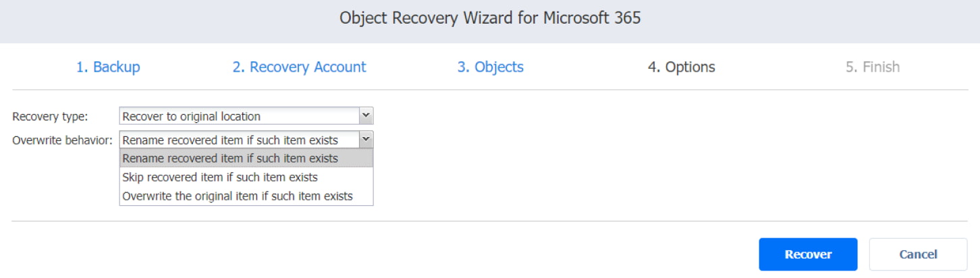Jump to the Finish step

[x=872, y=67]
